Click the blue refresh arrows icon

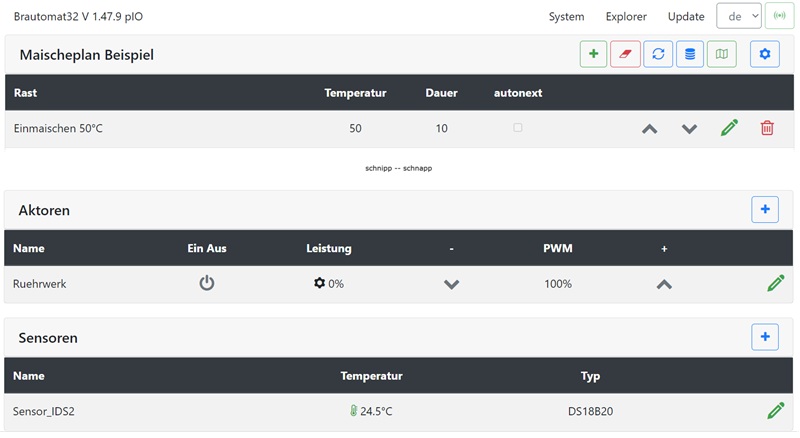click(658, 54)
